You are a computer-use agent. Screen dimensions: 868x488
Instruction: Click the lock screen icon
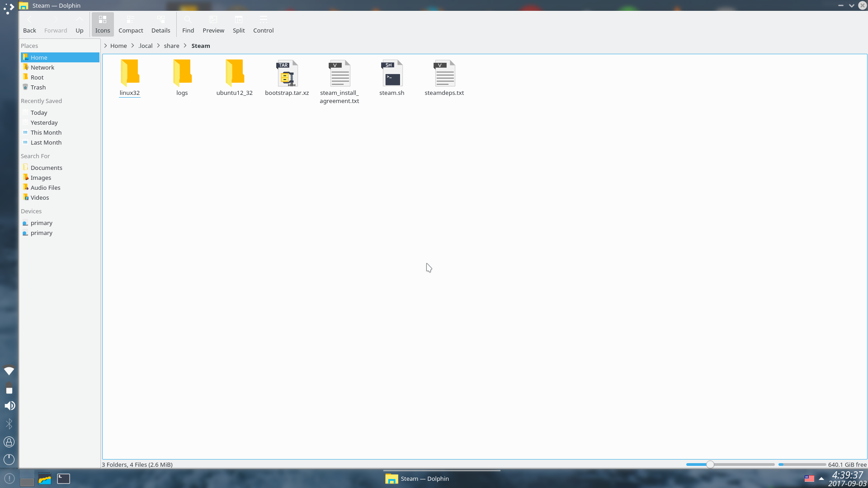[x=9, y=442]
